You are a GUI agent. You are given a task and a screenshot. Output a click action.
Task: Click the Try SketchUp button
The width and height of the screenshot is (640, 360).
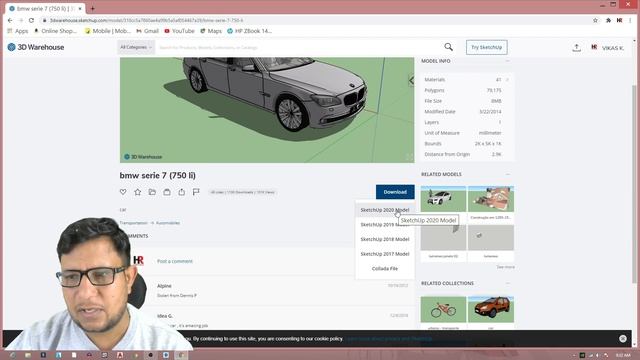point(487,47)
